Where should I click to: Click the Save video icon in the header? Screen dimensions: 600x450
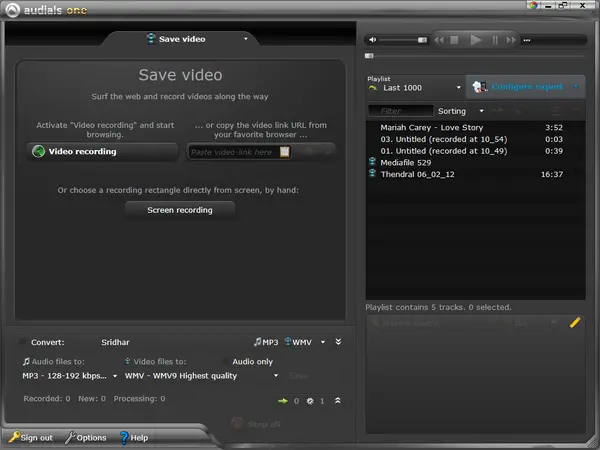pos(151,39)
